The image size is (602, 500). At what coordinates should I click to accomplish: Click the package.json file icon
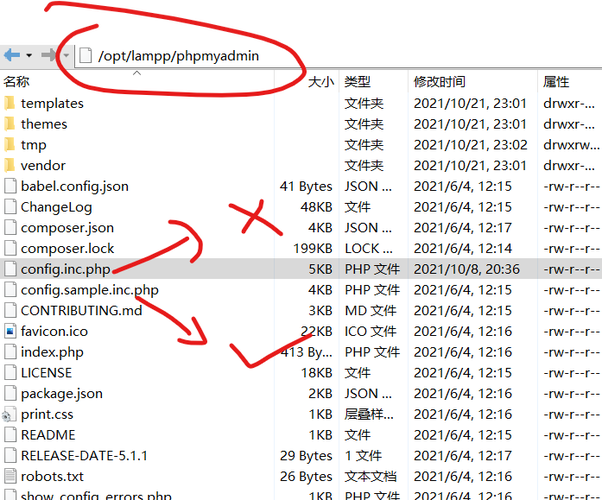click(10, 393)
